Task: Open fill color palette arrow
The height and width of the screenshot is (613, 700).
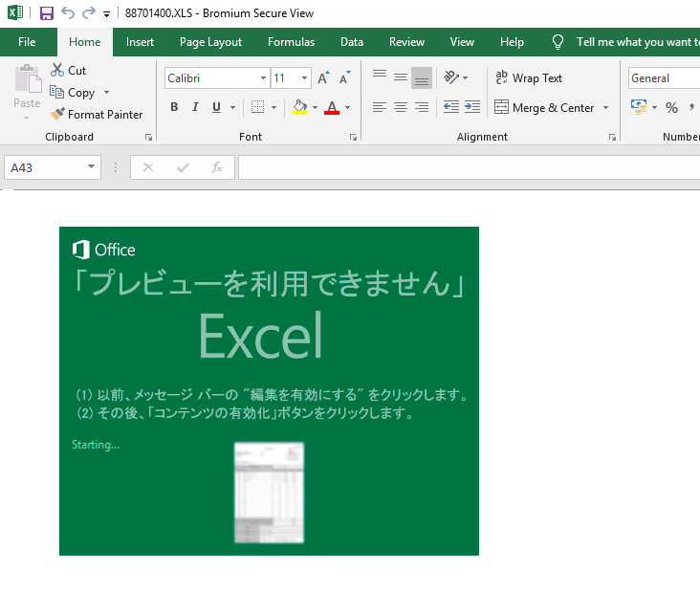Action: click(316, 107)
